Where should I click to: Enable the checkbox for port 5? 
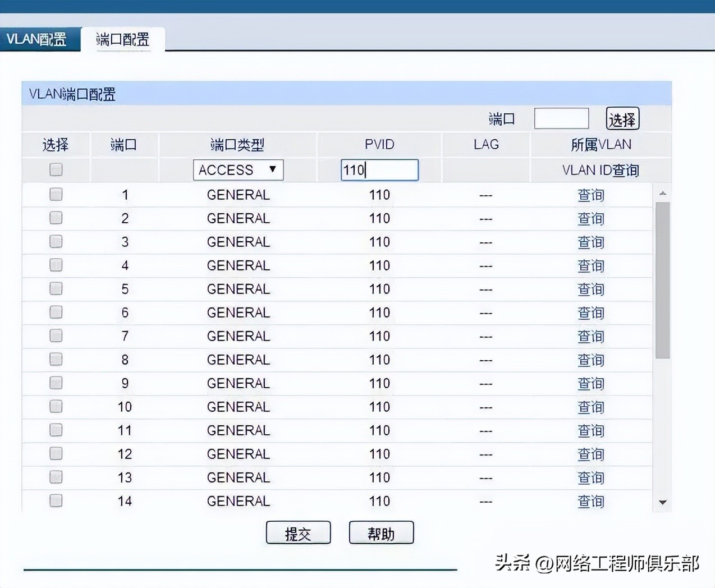pos(56,288)
